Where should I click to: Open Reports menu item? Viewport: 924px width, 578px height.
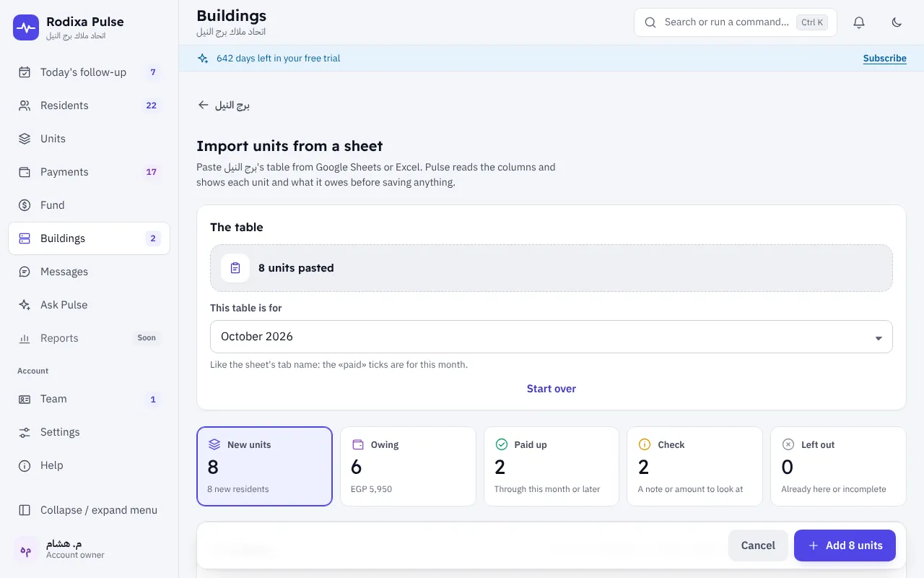tap(89, 338)
